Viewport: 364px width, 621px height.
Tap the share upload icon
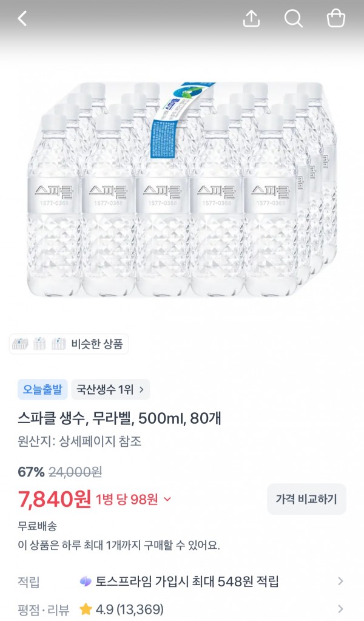251,18
